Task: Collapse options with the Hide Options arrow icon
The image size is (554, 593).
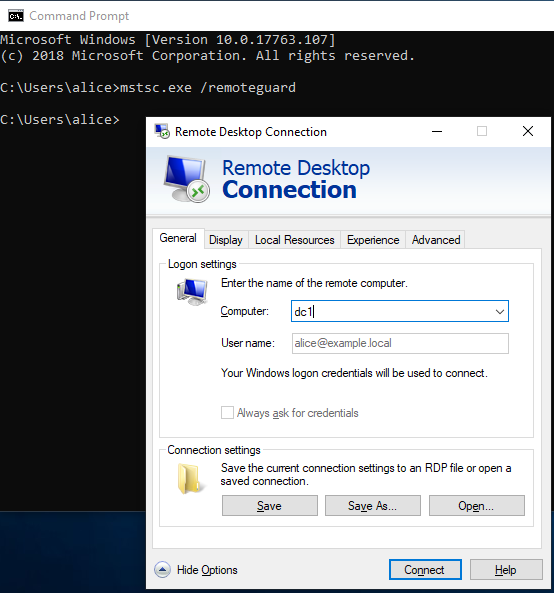Action: (x=162, y=570)
